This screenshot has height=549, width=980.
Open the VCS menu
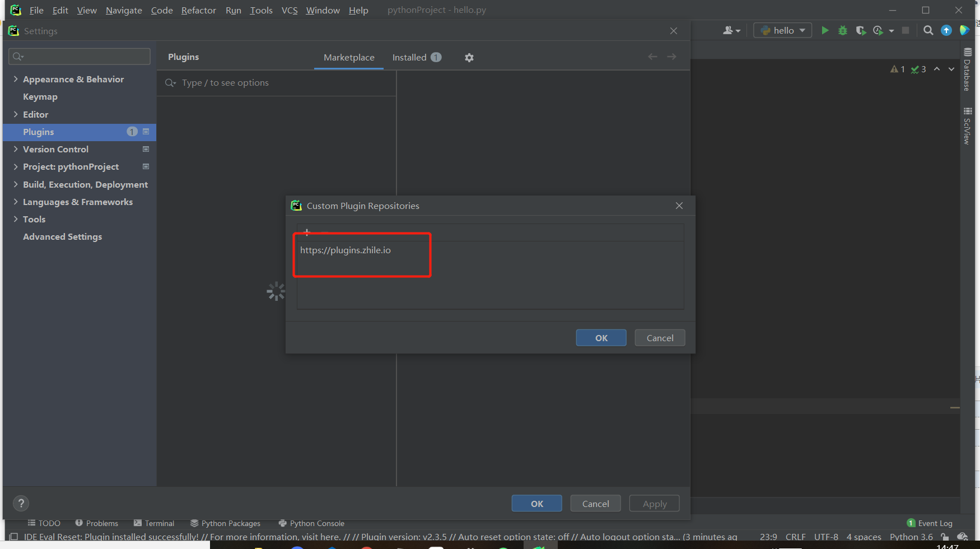(x=290, y=10)
